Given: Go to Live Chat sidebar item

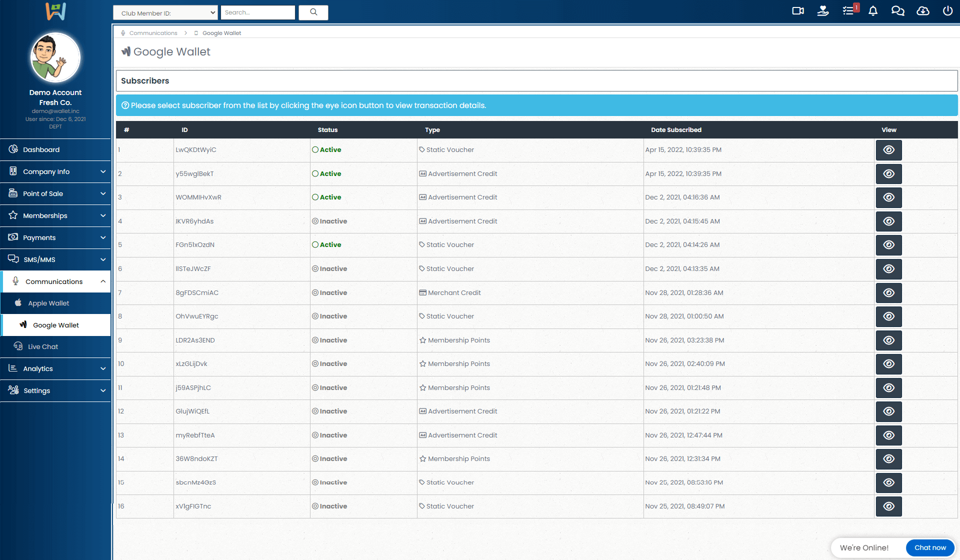Looking at the screenshot, I should click(x=43, y=346).
